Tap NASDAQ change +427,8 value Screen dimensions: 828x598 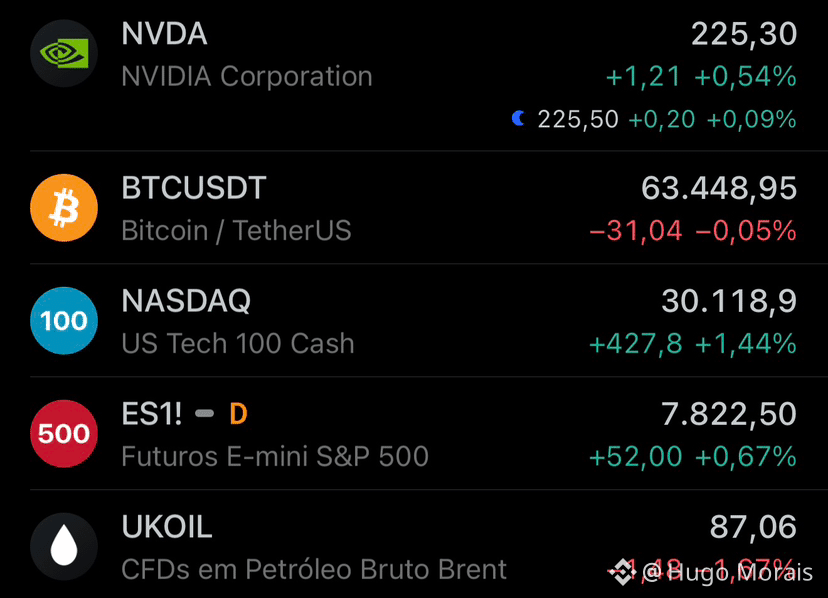[636, 344]
